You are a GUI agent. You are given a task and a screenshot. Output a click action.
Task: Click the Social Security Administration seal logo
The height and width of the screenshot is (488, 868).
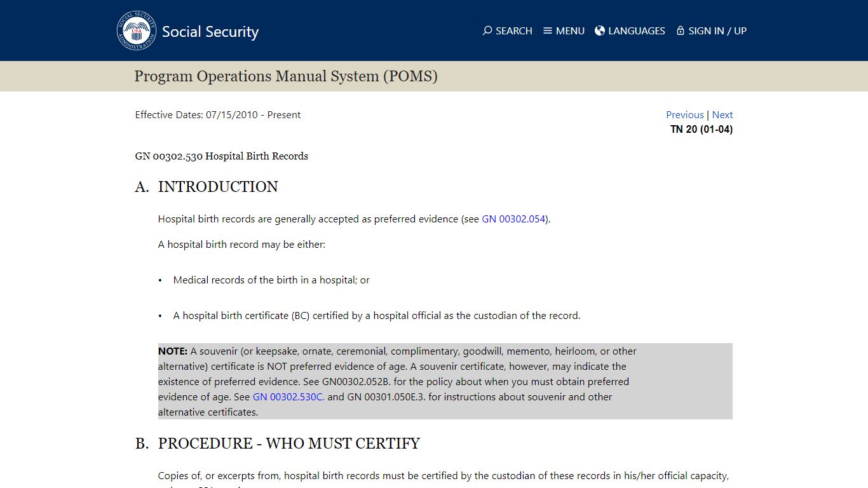pyautogui.click(x=137, y=30)
